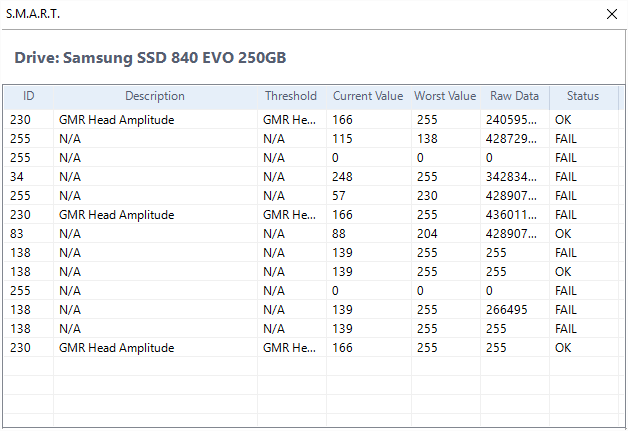This screenshot has height=431, width=628.
Task: Sort by the Raw Data column header
Action: (x=514, y=96)
